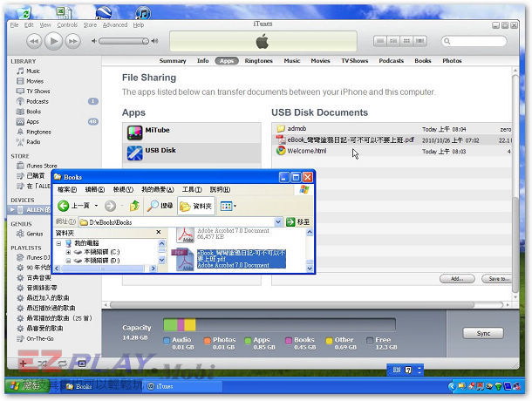The width and height of the screenshot is (532, 401).
Task: Open Radio in the library sidebar
Action: pyautogui.click(x=33, y=142)
